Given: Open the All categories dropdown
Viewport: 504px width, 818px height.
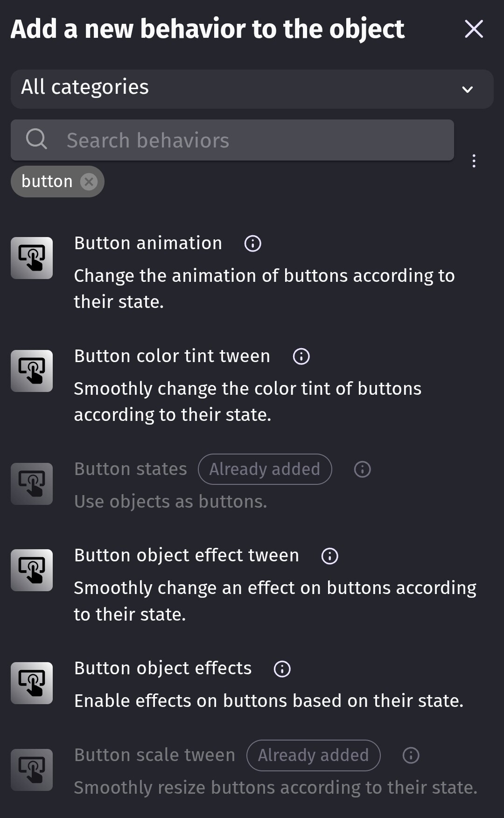Looking at the screenshot, I should click(x=252, y=89).
